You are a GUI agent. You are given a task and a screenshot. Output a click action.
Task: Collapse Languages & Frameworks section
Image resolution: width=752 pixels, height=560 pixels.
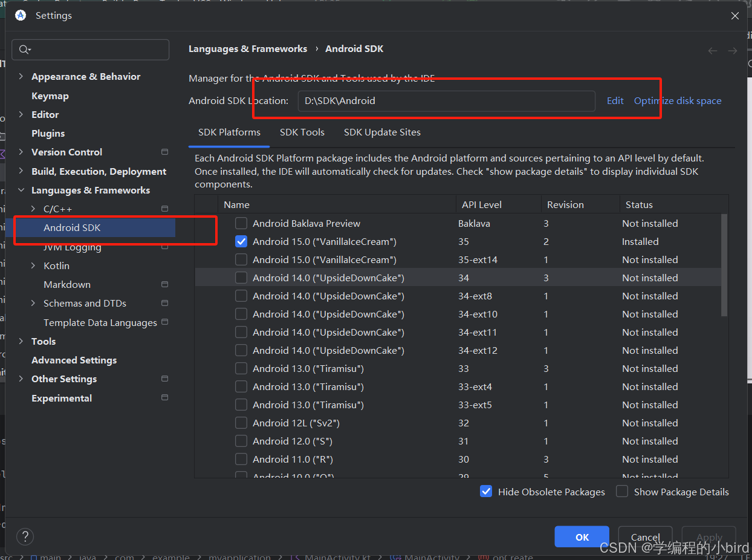(x=21, y=190)
